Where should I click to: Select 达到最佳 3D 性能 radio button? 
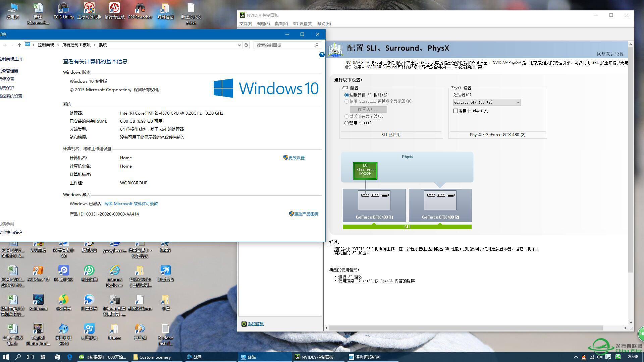(x=347, y=95)
